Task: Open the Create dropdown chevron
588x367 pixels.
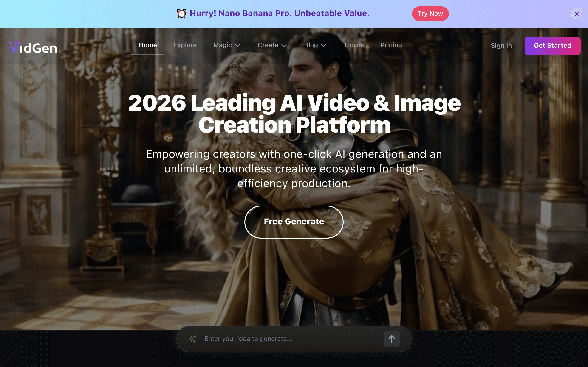Action: pos(284,45)
